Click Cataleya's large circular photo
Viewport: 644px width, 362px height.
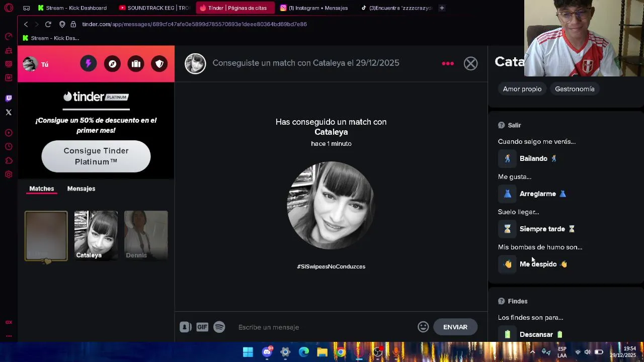[331, 205]
